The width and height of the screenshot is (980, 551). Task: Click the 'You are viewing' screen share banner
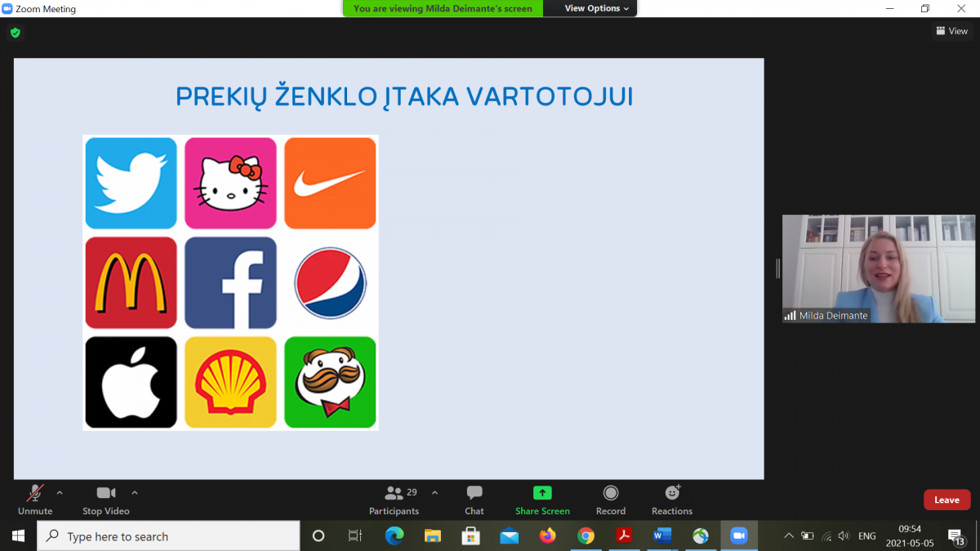443,8
